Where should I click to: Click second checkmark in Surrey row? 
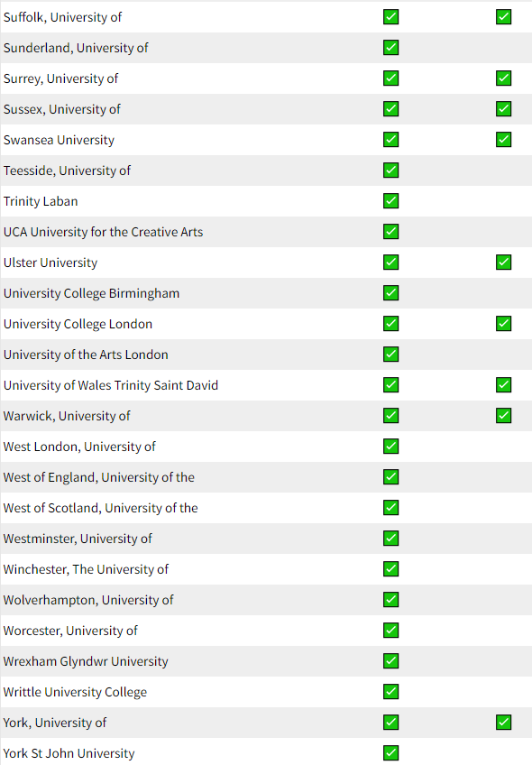pyautogui.click(x=503, y=78)
